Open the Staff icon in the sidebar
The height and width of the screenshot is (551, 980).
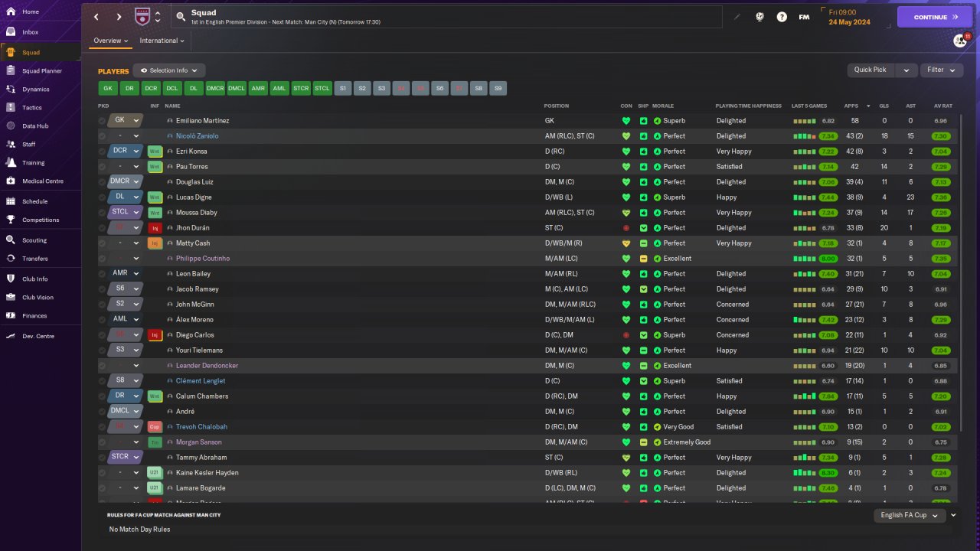11,145
